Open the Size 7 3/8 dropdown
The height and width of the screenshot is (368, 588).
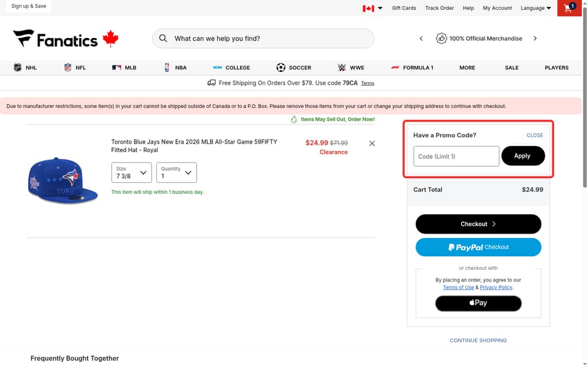pyautogui.click(x=132, y=172)
